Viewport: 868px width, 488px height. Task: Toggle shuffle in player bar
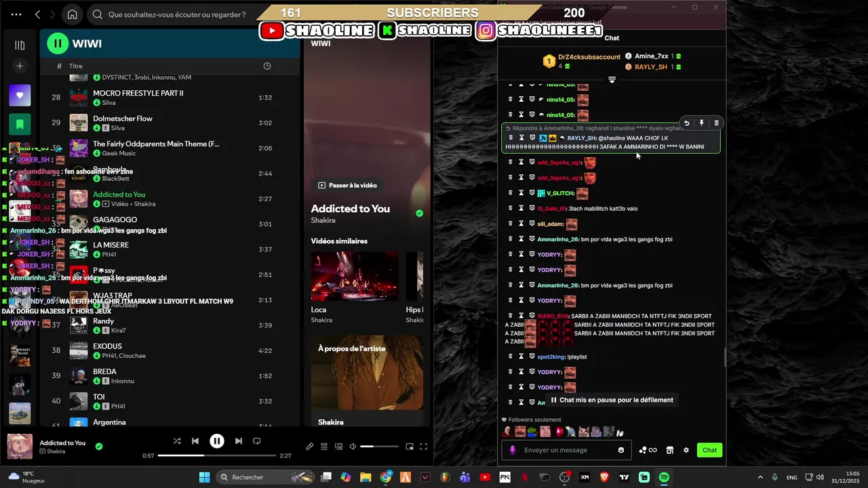[x=177, y=441]
